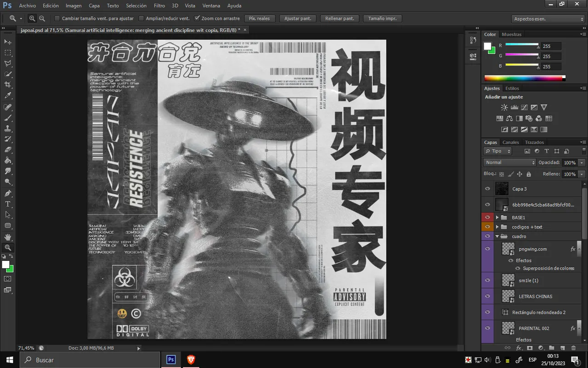Switch to the Canales tab
Viewport: 588px width, 368px height.
510,142
